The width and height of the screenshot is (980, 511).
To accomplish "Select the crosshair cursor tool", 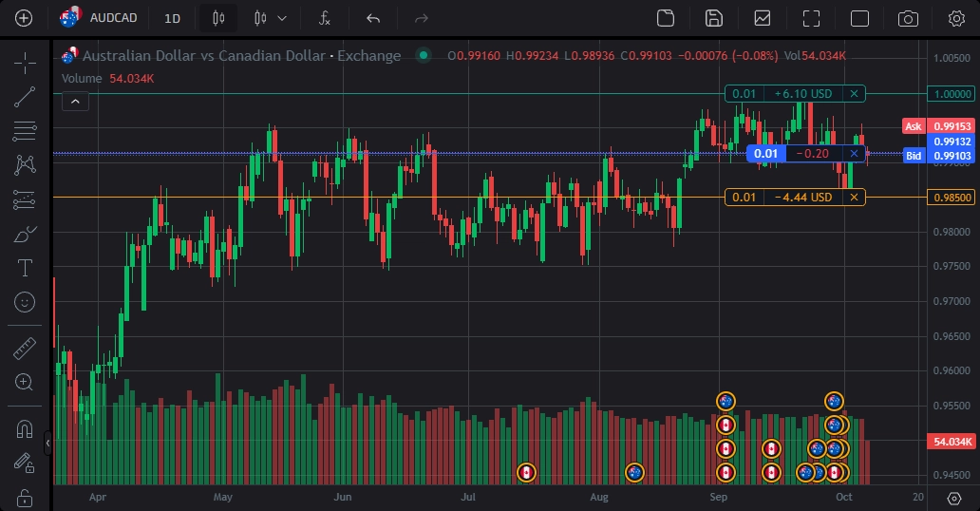I will pos(25,64).
